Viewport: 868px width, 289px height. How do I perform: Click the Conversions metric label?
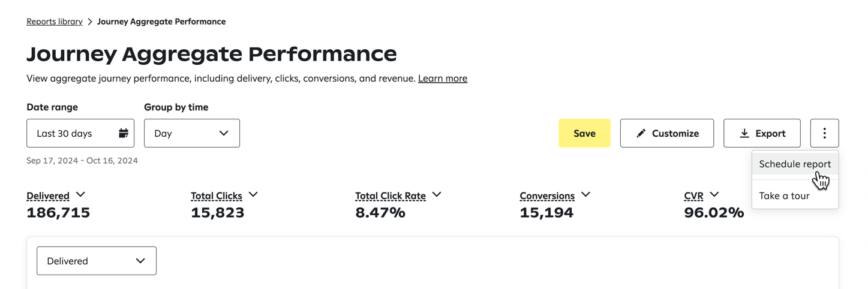(x=547, y=196)
